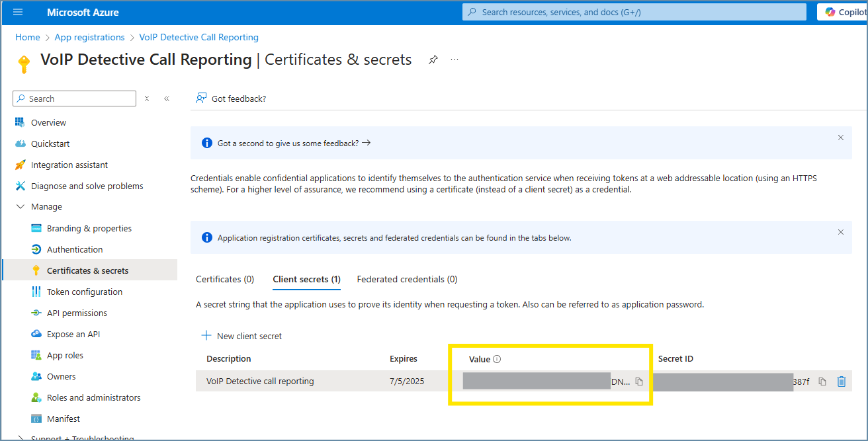The width and height of the screenshot is (868, 441).
Task: Copy the secret Value to clipboard
Action: [x=639, y=381]
